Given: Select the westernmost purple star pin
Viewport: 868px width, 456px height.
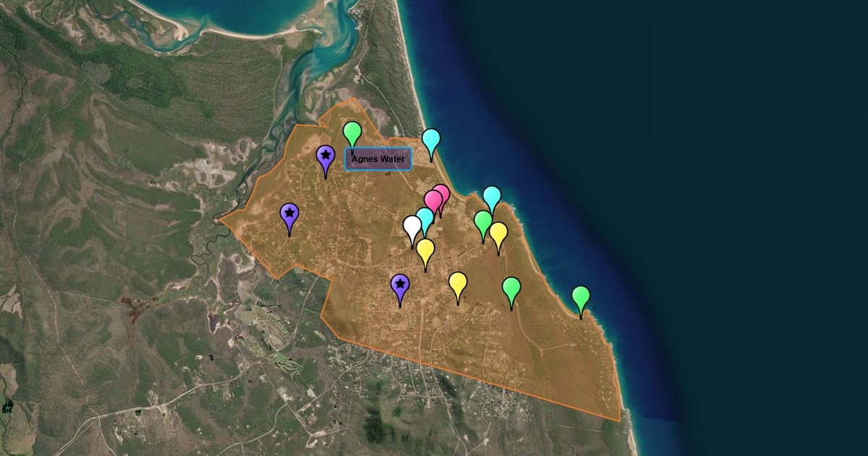Looking at the screenshot, I should [289, 214].
